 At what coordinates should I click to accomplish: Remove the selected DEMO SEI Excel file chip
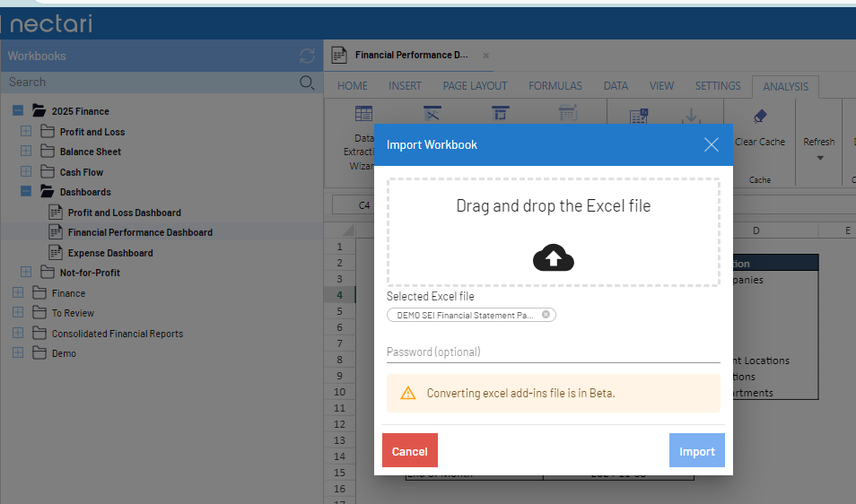[x=546, y=315]
